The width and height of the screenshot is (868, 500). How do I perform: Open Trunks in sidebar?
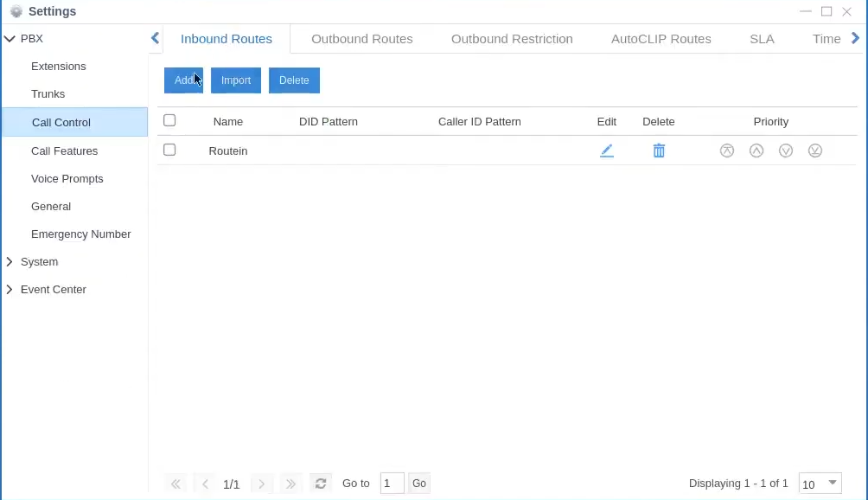48,94
